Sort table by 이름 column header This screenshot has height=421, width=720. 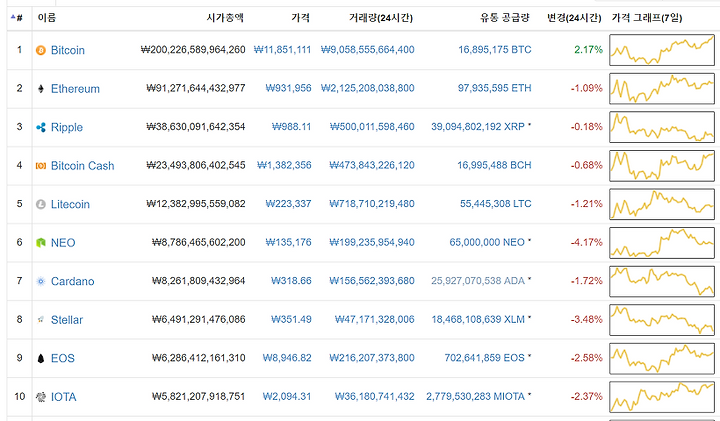point(46,18)
